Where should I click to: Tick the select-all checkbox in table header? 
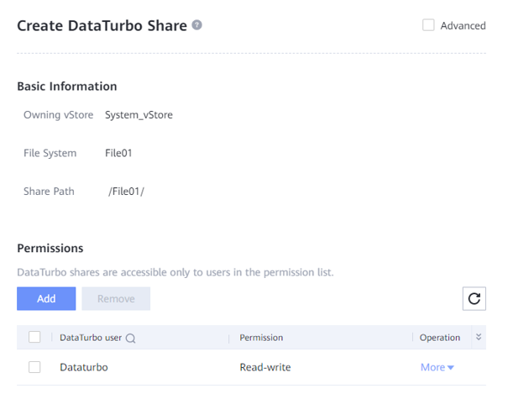coord(34,338)
